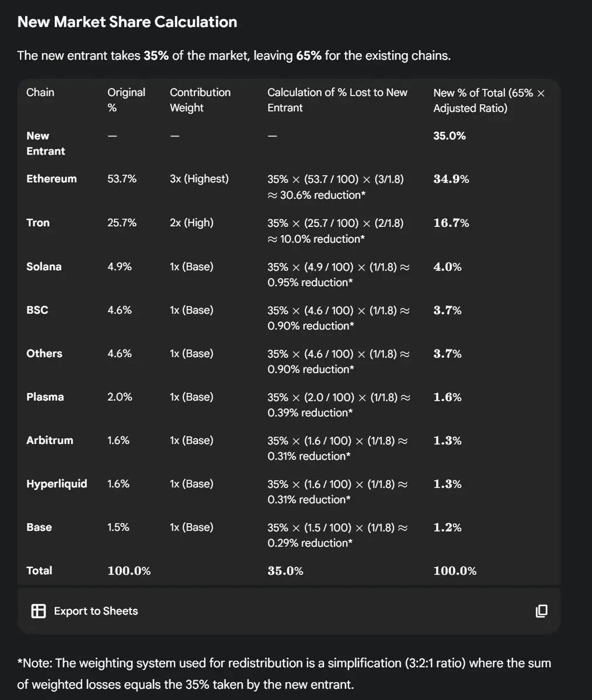Select the Chain column header
Viewport: 592px width, 700px height.
coord(40,92)
